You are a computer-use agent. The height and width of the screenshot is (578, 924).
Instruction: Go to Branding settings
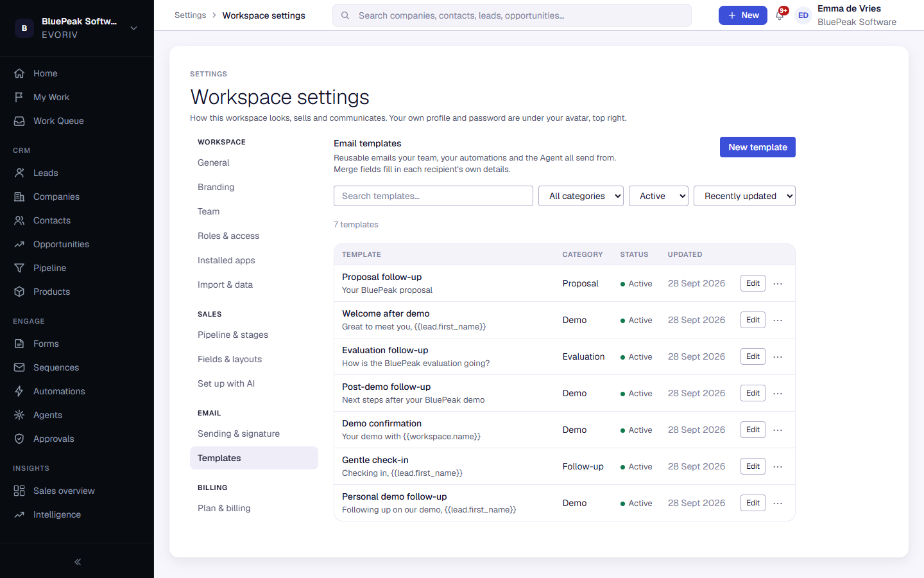(x=254, y=187)
